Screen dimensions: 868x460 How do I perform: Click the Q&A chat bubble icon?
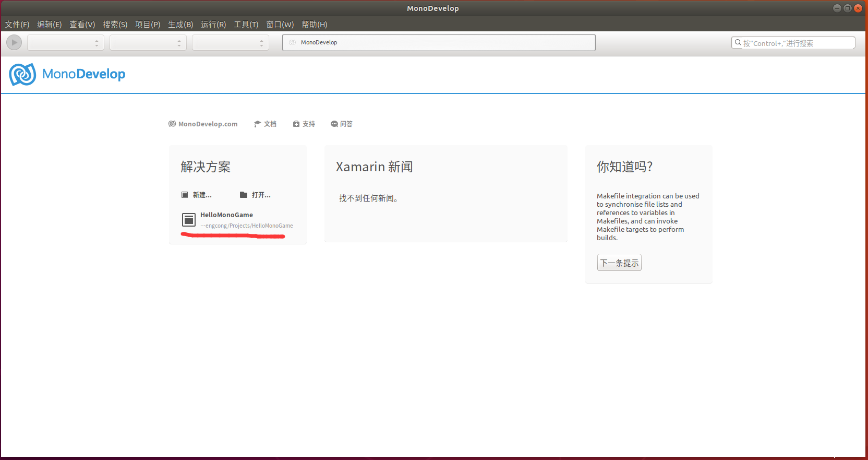coord(334,124)
